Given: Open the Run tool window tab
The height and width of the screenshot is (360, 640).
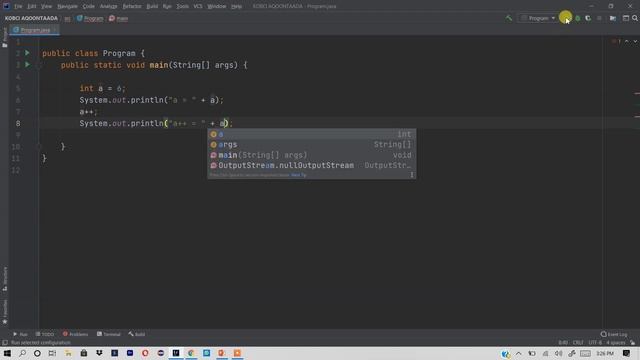Looking at the screenshot, I should (x=20, y=334).
